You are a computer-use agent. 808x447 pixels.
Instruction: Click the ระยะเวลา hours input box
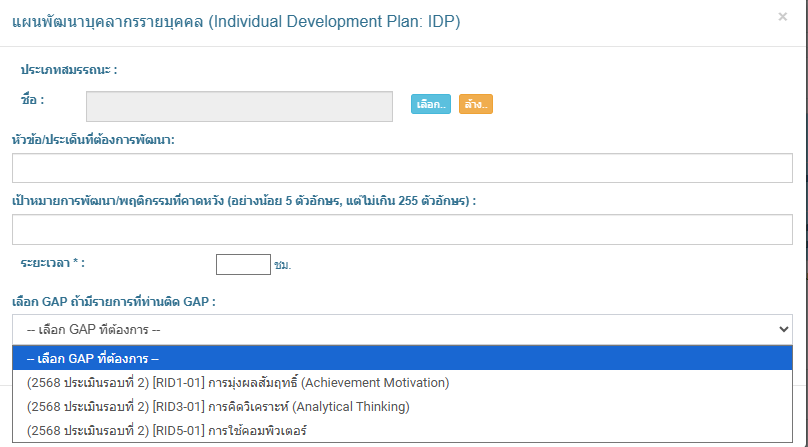click(243, 264)
